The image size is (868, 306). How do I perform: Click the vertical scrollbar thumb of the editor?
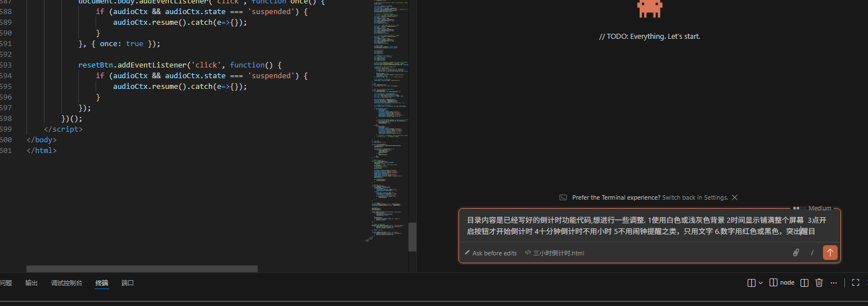click(412, 237)
